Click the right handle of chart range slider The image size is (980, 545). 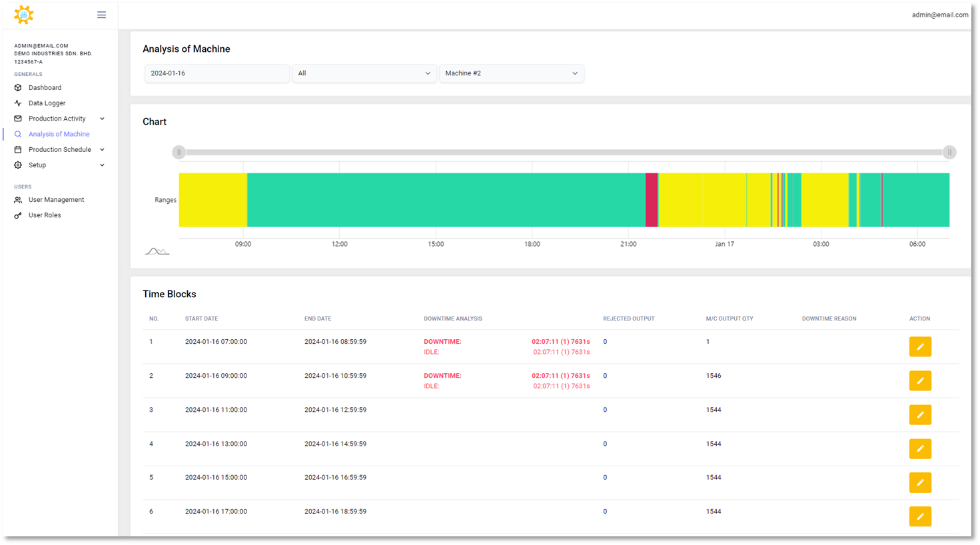[949, 153]
